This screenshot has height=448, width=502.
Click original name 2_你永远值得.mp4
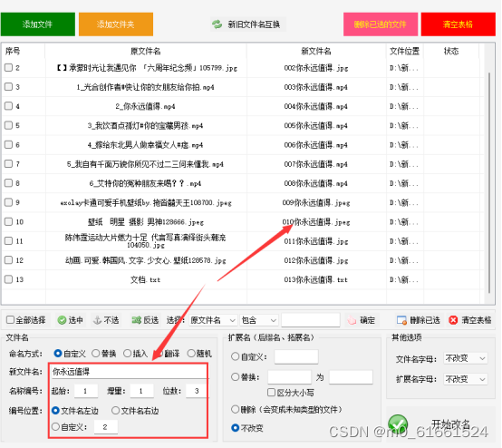tap(145, 106)
